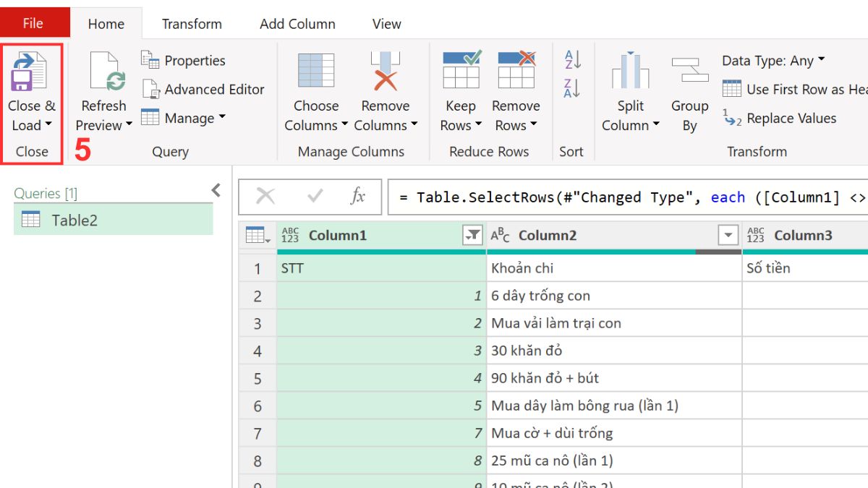The image size is (868, 488).
Task: Expand the Remove Columns dropdown arrow
Action: (414, 124)
